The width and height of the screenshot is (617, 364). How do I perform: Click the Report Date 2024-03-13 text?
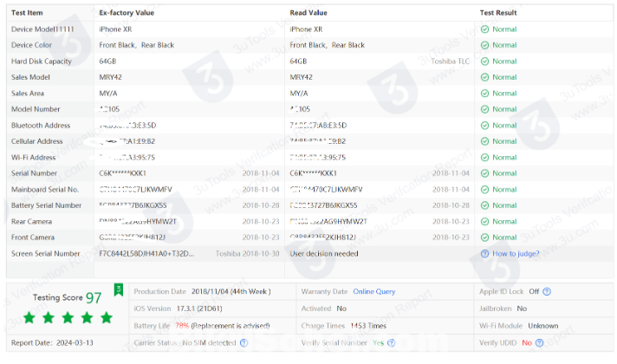[52, 342]
